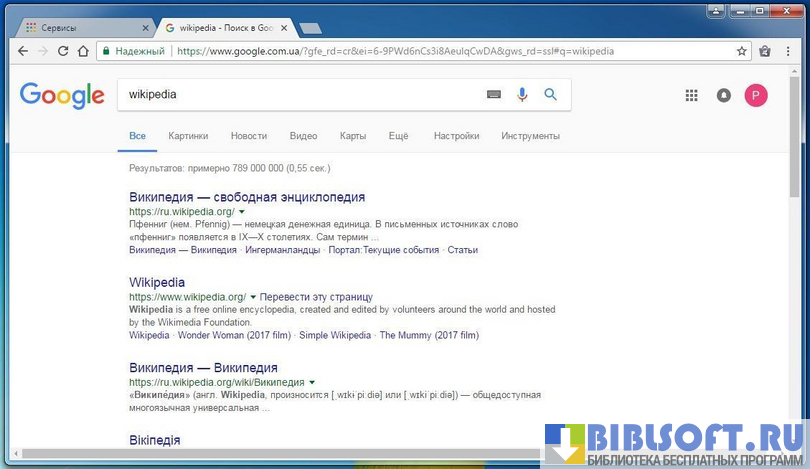Open the Ещё more options dropdown
The image size is (810, 469).
(398, 136)
